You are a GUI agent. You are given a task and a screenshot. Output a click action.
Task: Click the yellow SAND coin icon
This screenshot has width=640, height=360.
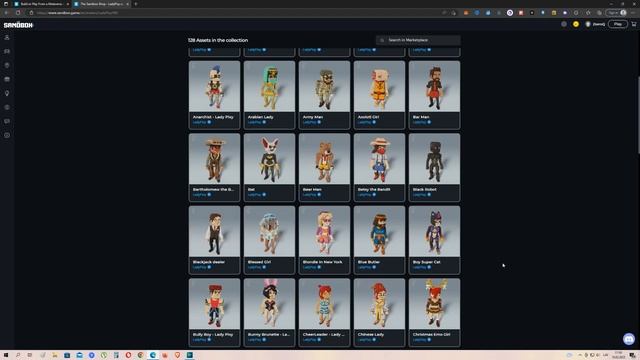(576, 24)
